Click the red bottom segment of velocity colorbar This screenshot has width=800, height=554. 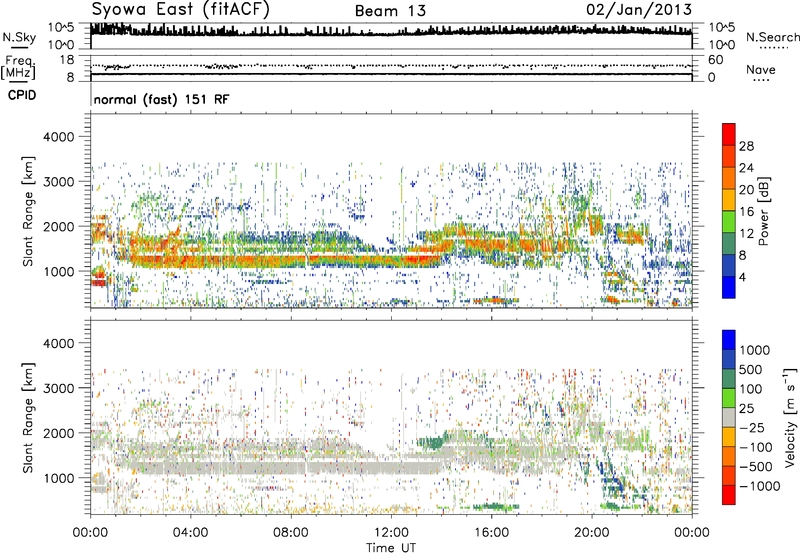click(729, 495)
